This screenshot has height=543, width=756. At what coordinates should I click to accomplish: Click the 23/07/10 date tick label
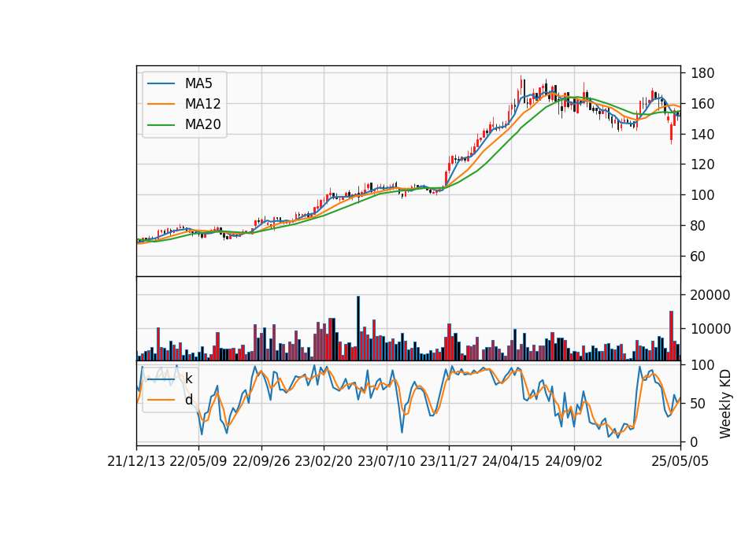386,461
